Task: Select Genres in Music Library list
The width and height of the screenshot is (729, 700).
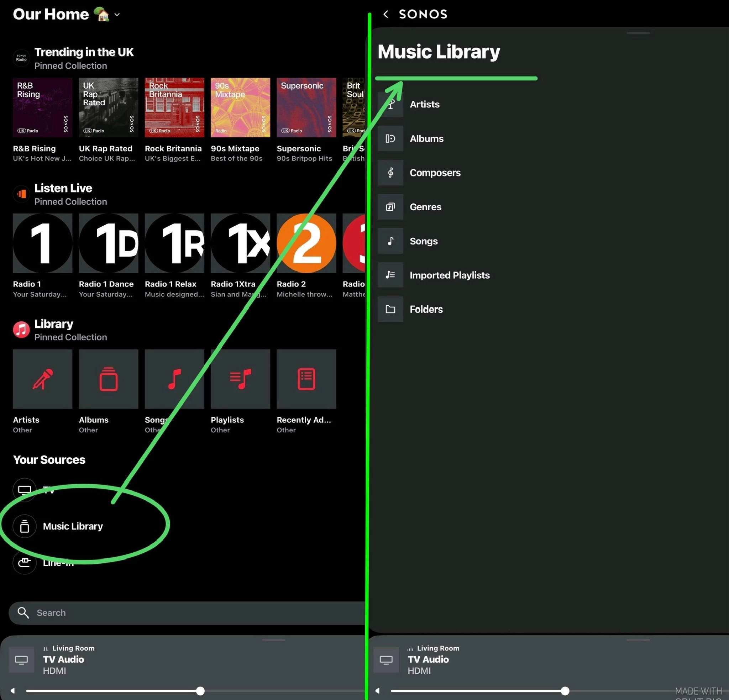Action: (x=425, y=207)
